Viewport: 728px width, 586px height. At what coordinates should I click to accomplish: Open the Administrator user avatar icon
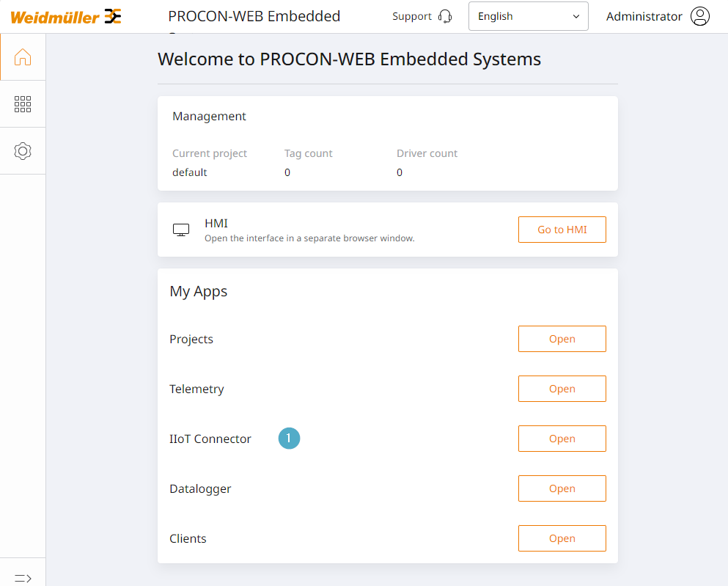coord(699,16)
